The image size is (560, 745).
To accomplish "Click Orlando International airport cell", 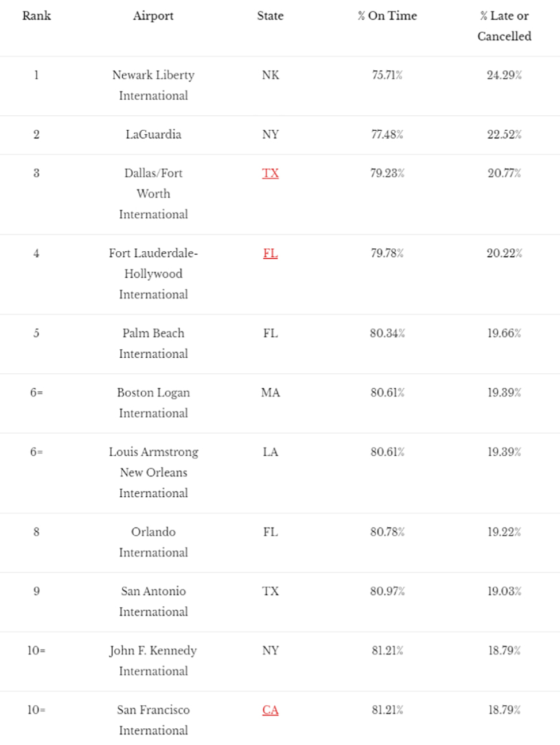I will tap(153, 542).
